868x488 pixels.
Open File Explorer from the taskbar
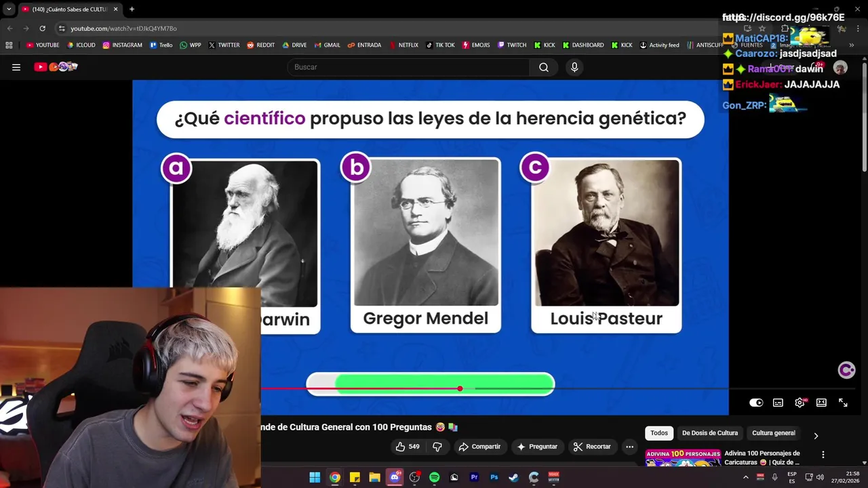point(374,477)
